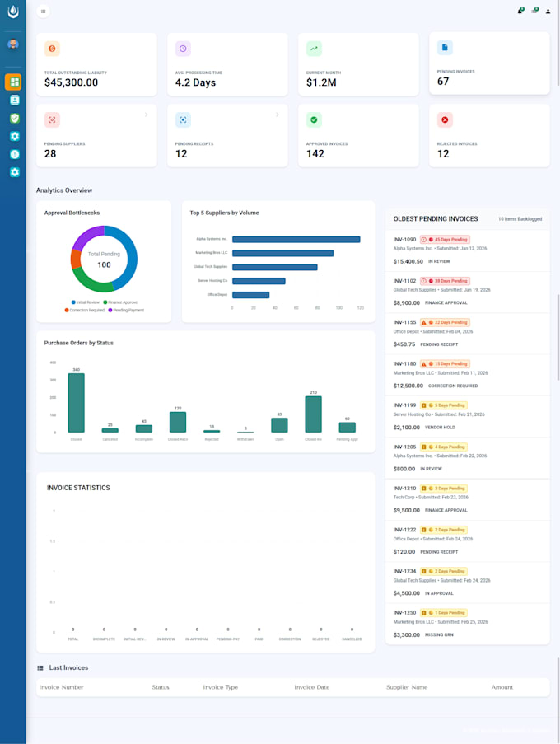This screenshot has height=744, width=560.
Task: Open the alert exclamation icon in sidebar
Action: (x=14, y=154)
